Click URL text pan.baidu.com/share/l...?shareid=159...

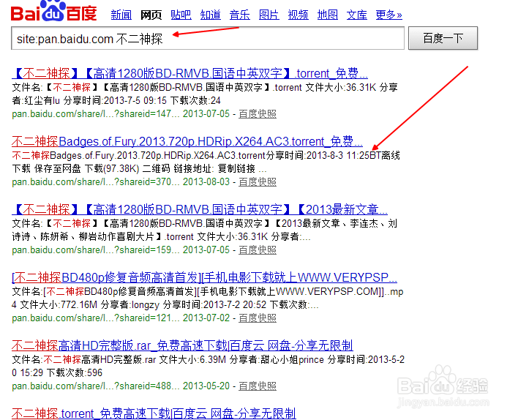coord(96,250)
